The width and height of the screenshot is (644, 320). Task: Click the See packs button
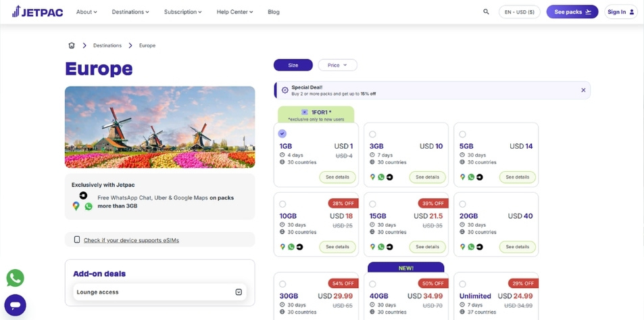click(x=572, y=12)
